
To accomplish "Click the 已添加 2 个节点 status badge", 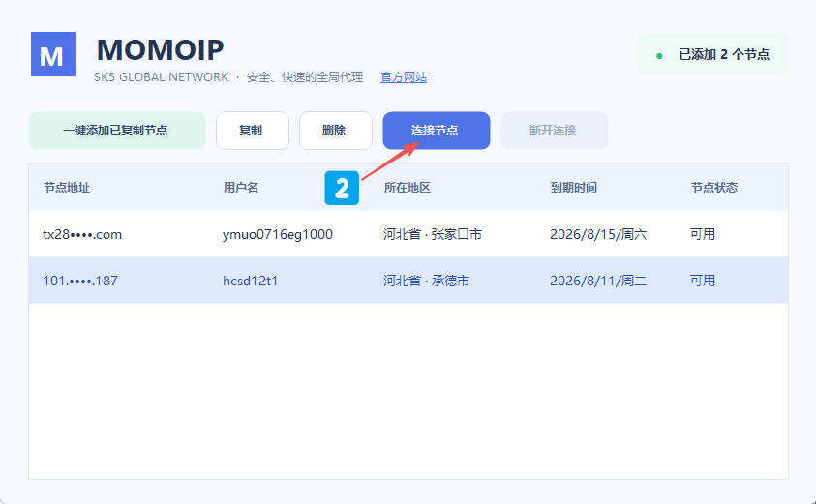I will coord(712,54).
